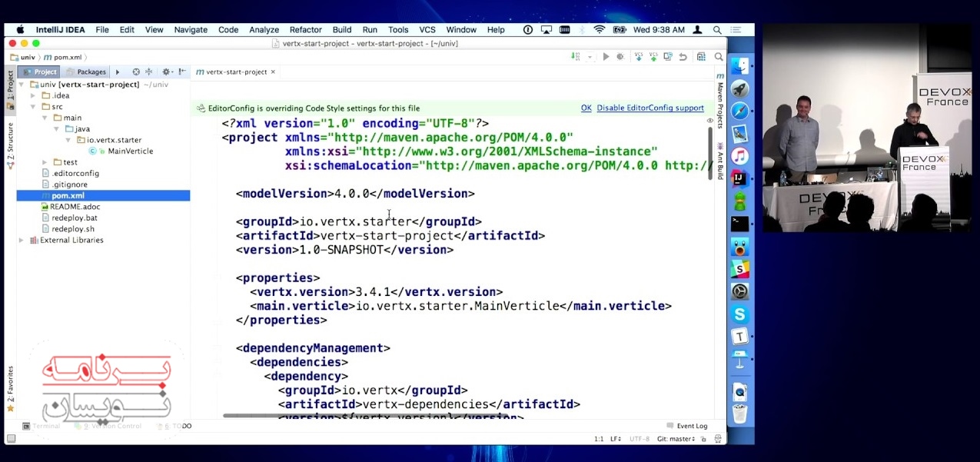Screen dimensions: 980x462
Task: Click the LF line separator in status bar
Action: (x=616, y=439)
